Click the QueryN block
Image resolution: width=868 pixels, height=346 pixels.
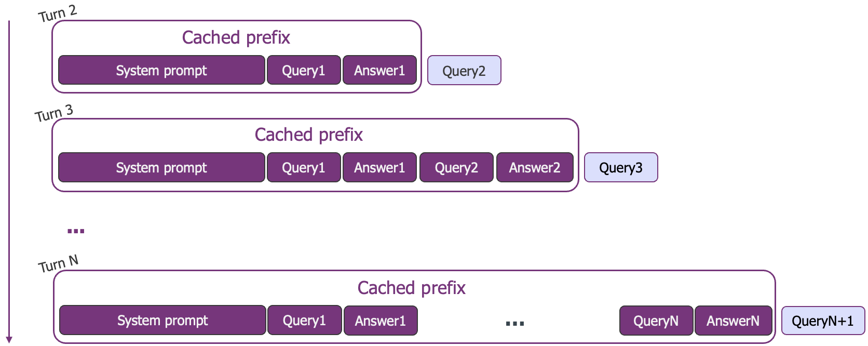(656, 321)
